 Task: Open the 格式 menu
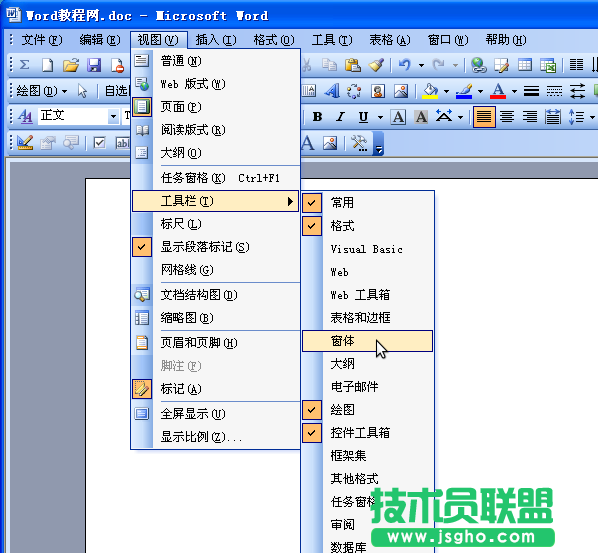coord(274,40)
